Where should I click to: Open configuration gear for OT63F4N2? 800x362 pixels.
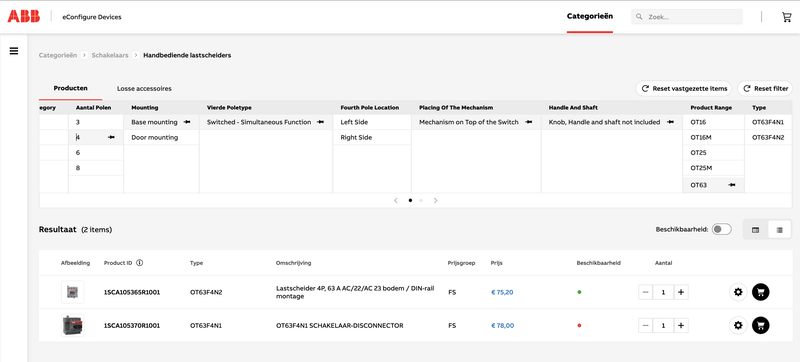738,292
